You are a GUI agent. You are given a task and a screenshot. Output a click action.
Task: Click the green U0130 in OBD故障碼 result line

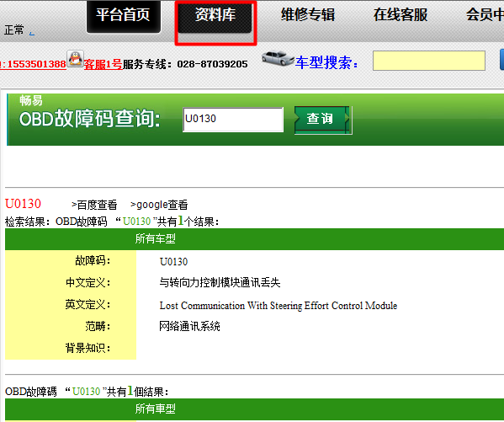[x=86, y=392]
